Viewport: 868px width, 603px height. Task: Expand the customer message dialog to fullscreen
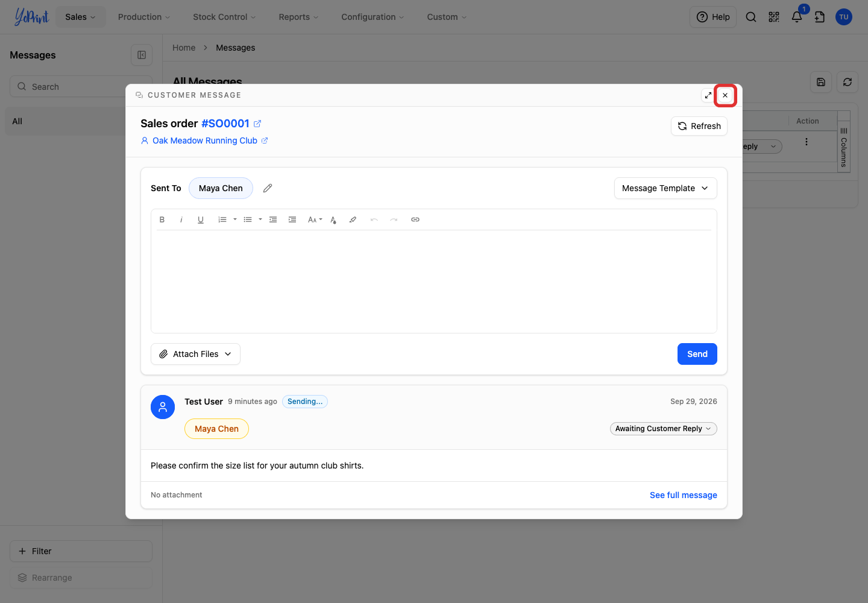[x=708, y=95]
